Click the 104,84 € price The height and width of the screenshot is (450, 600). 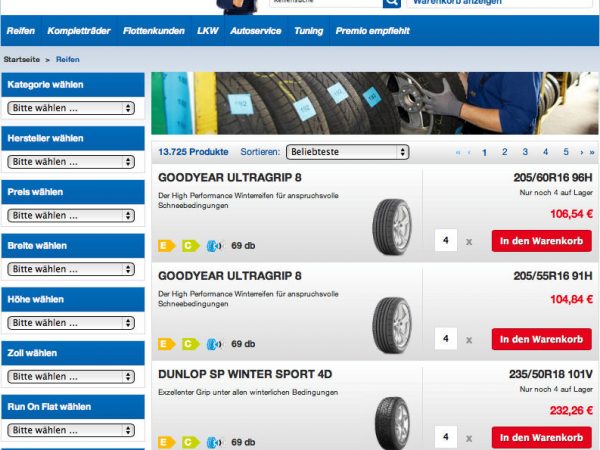(571, 299)
